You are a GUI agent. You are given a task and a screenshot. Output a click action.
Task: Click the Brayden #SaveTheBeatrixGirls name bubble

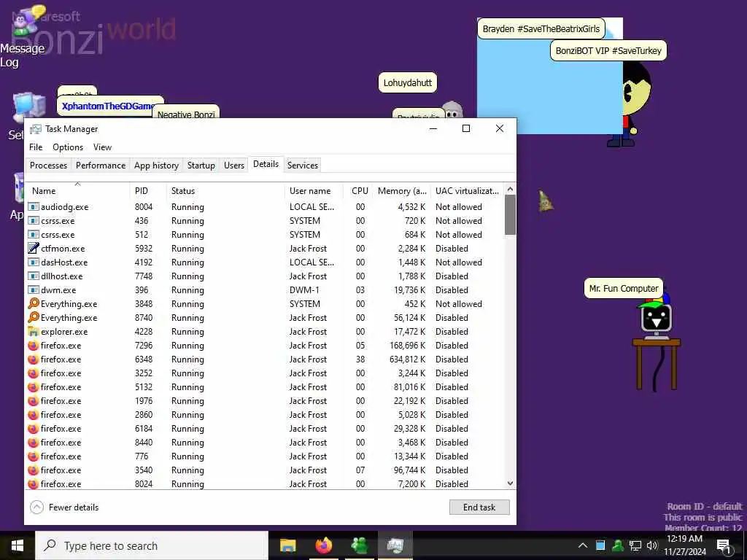pyautogui.click(x=541, y=28)
